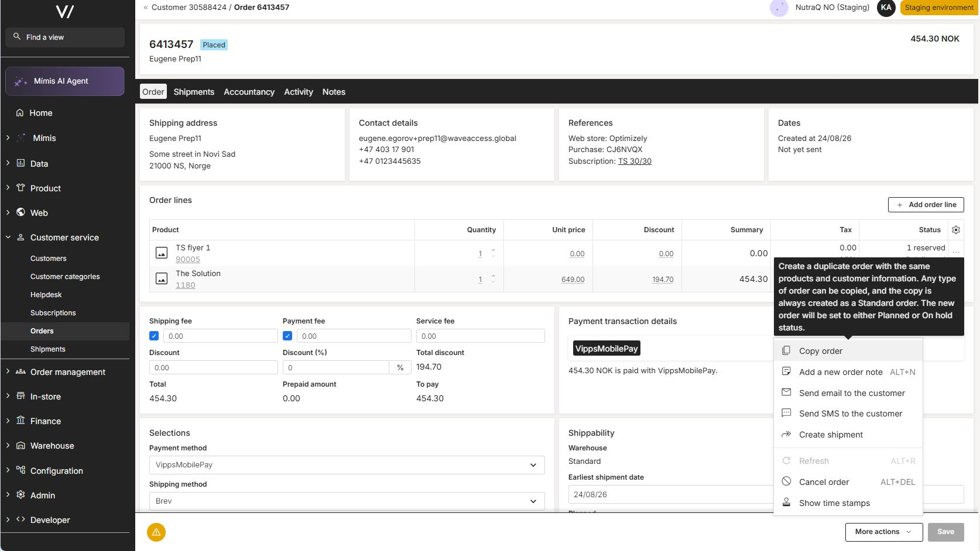Click the Finance bank icon
980x551 pixels.
pyautogui.click(x=20, y=421)
